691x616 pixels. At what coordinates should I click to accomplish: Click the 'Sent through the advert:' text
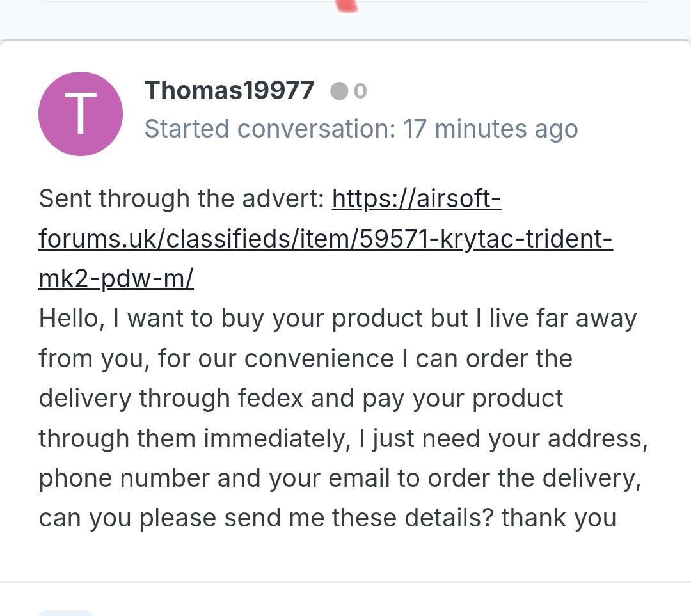pyautogui.click(x=182, y=199)
